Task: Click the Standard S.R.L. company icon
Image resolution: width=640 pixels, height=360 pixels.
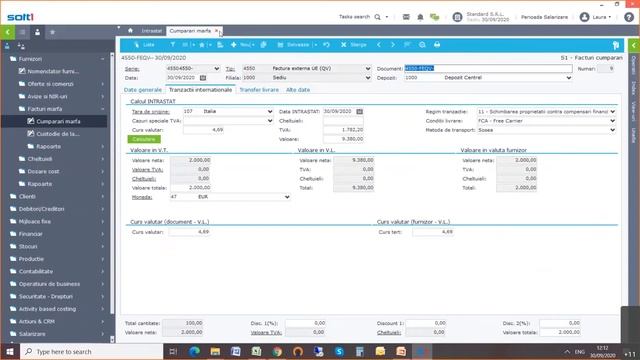Action: [x=458, y=17]
